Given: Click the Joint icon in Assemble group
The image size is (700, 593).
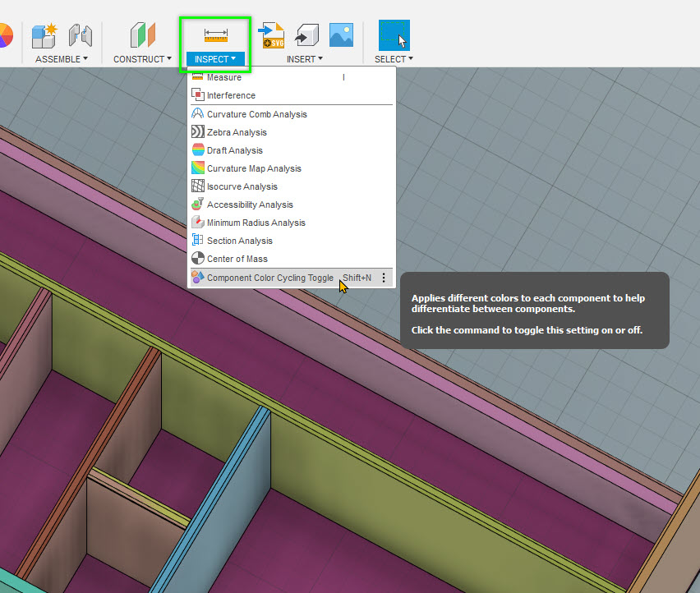Looking at the screenshot, I should coord(81,35).
